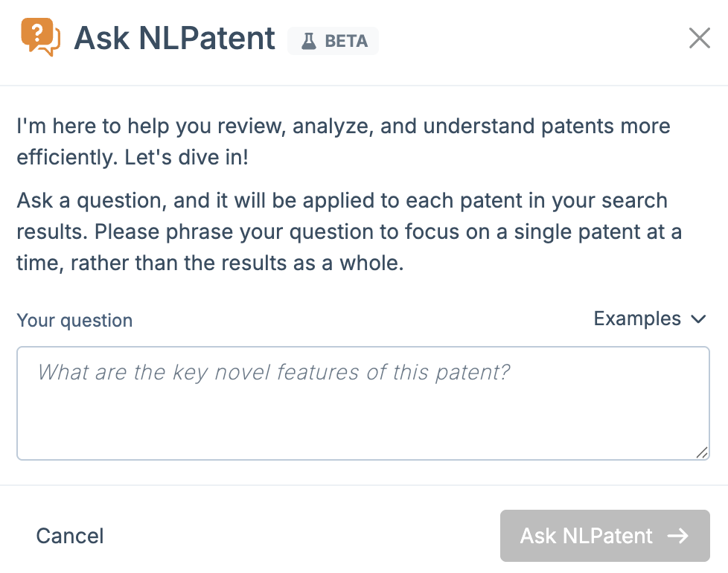Click the word "Examples" above the question box

[637, 319]
